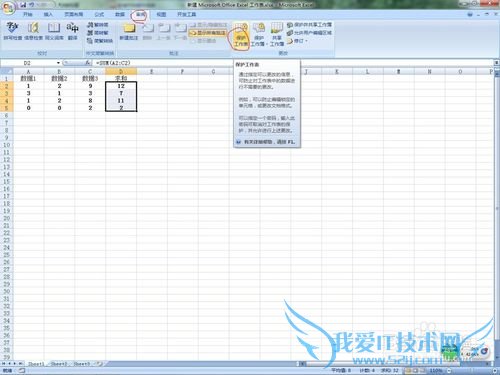Expand the formula bar with the right-end arrow
Screen dimensions: 500x375
click(496, 63)
